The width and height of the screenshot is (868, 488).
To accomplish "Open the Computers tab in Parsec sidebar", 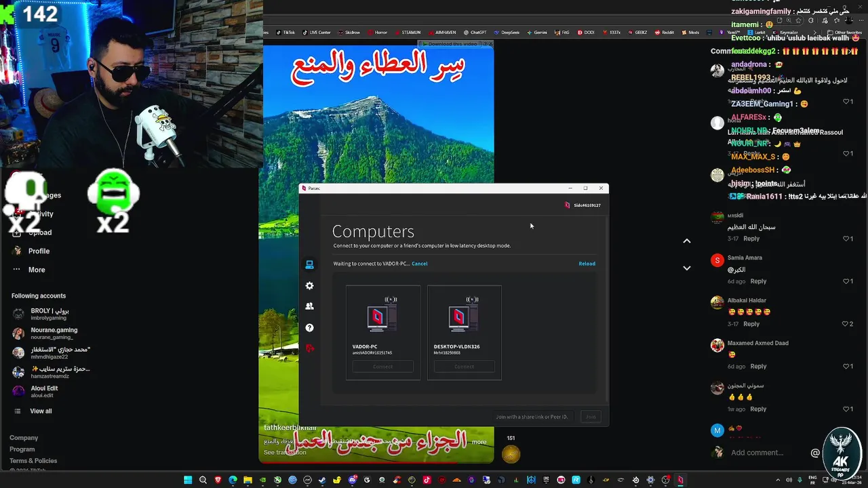I will coord(309,264).
